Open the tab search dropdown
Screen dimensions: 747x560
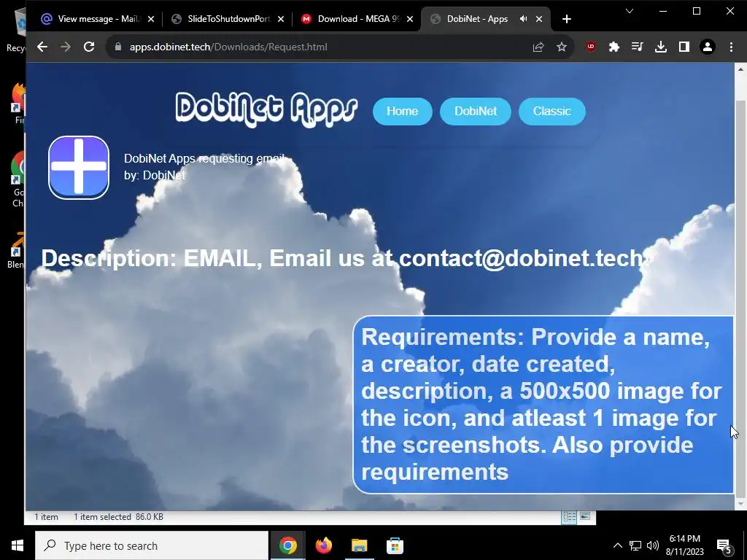tap(630, 11)
